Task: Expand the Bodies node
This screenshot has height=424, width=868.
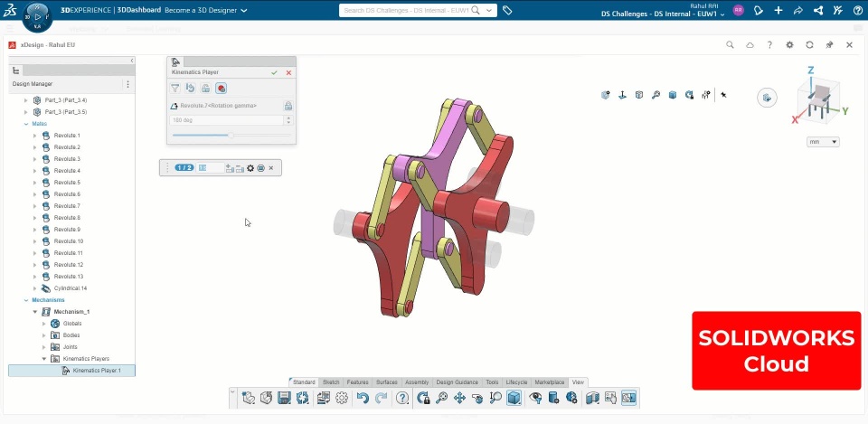Action: (x=44, y=334)
